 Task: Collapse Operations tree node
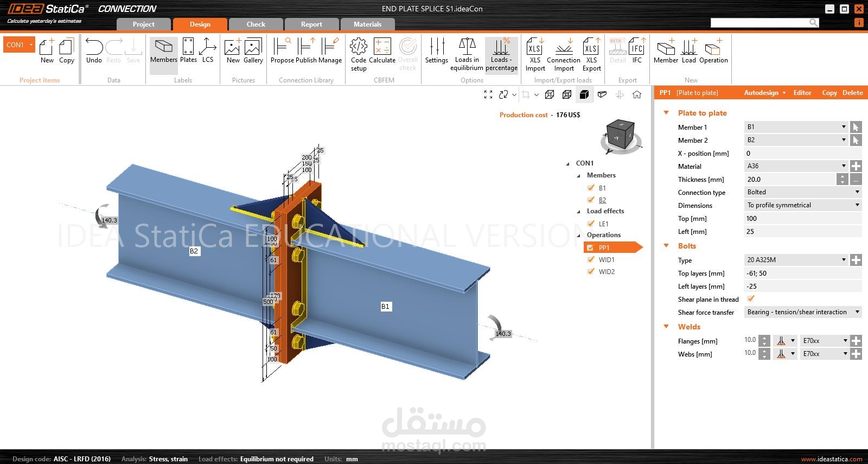click(579, 236)
